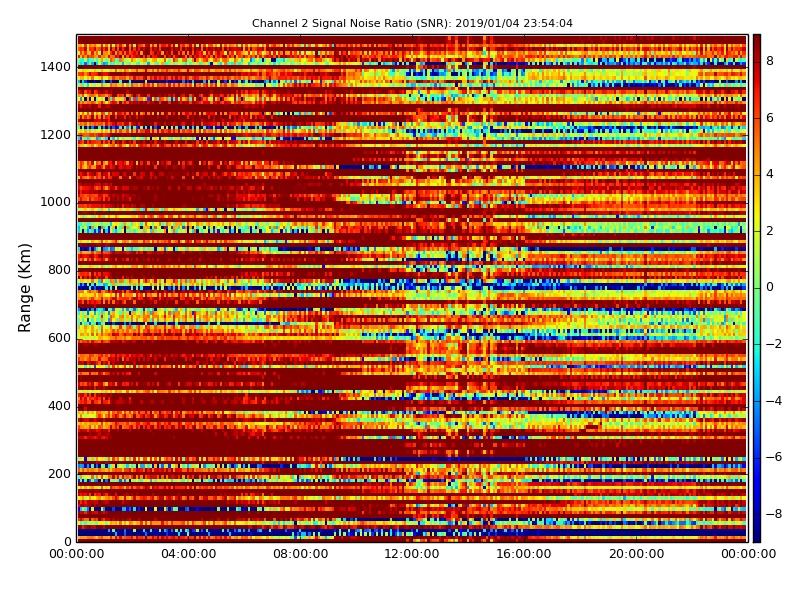Click the 200 range tick label

tap(59, 473)
